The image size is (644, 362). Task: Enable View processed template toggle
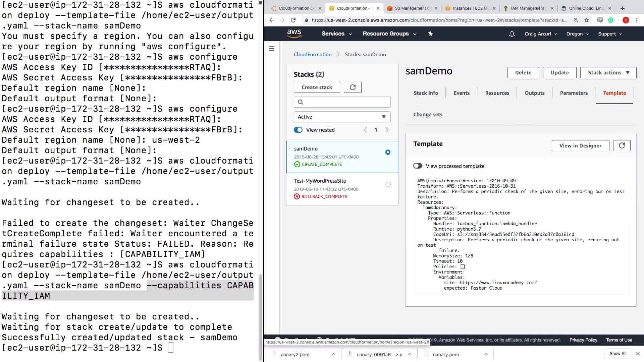pyautogui.click(x=418, y=166)
